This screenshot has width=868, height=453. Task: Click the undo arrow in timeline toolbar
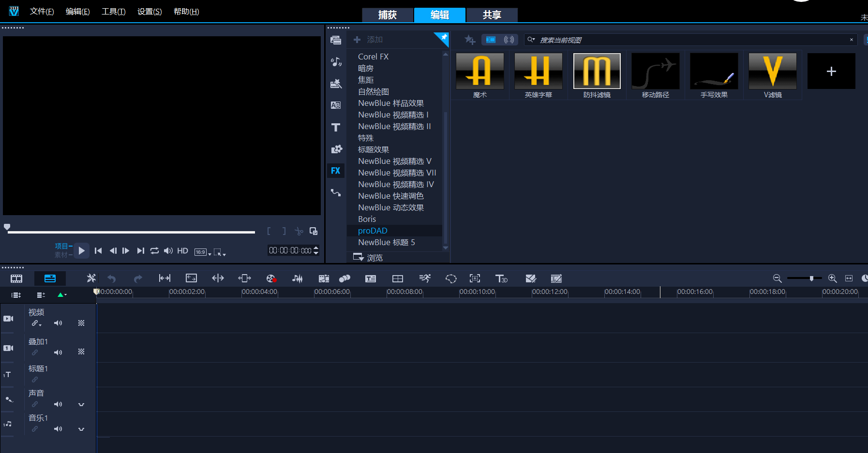[111, 278]
